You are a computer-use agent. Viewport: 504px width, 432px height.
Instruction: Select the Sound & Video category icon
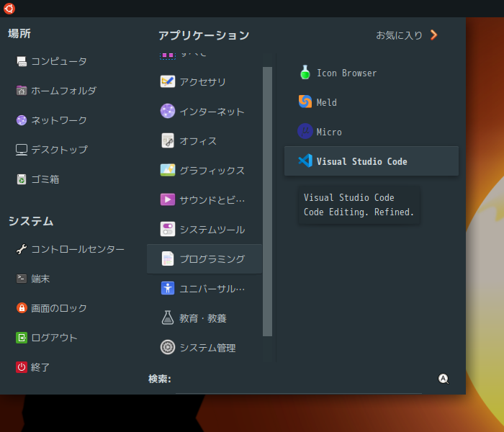click(x=168, y=199)
